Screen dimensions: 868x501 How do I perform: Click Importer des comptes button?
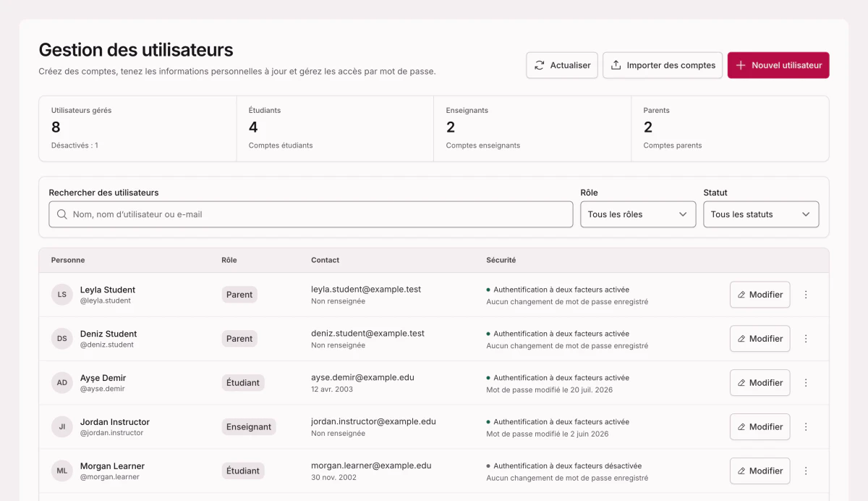(663, 65)
